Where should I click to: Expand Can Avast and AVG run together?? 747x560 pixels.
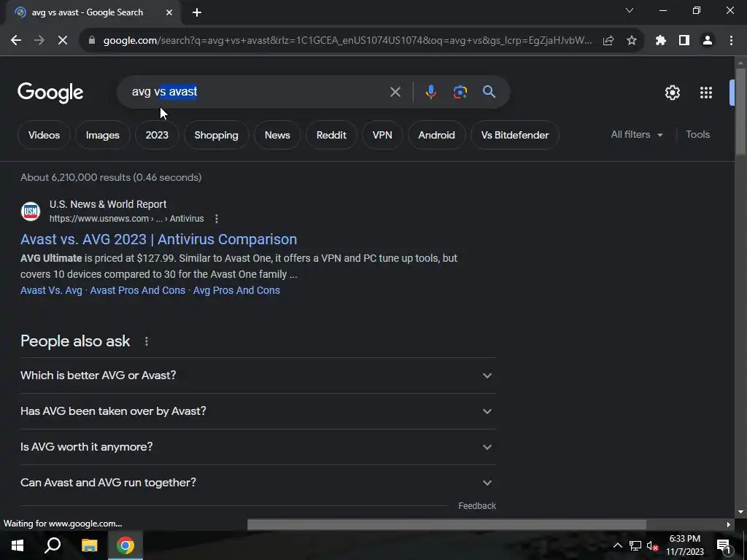[258, 483]
